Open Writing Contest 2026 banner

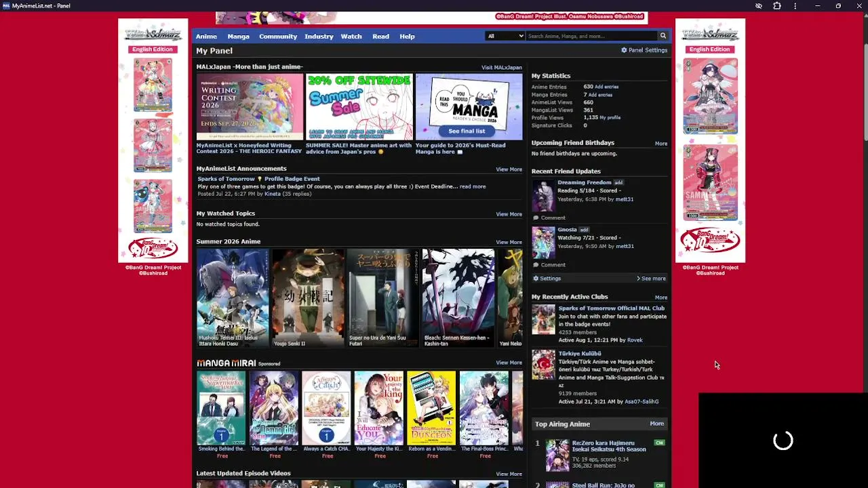tap(250, 107)
